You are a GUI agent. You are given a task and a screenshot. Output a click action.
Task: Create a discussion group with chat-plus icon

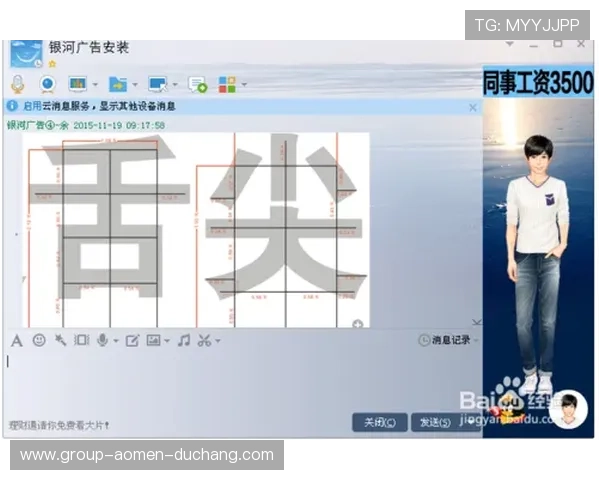coord(197,85)
